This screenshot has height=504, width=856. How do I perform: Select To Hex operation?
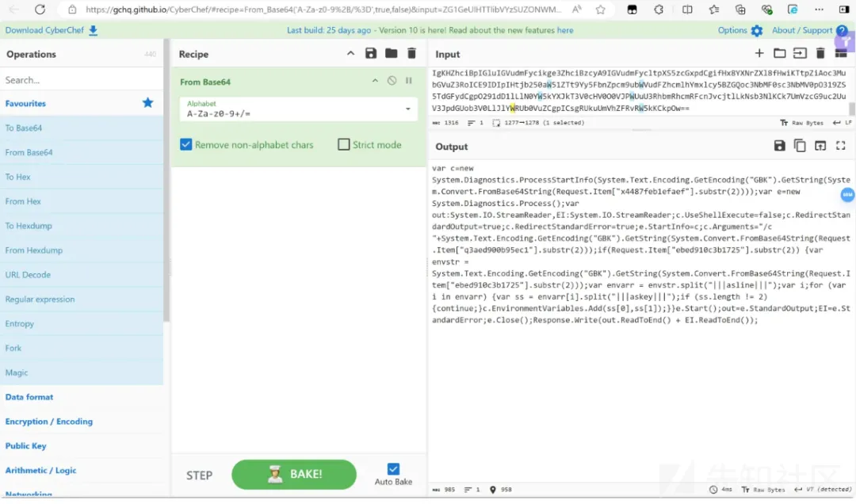[82, 177]
